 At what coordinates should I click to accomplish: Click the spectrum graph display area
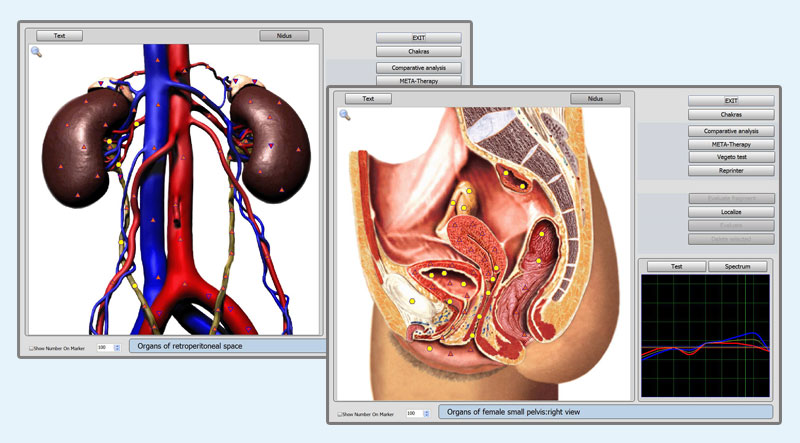pyautogui.click(x=706, y=335)
